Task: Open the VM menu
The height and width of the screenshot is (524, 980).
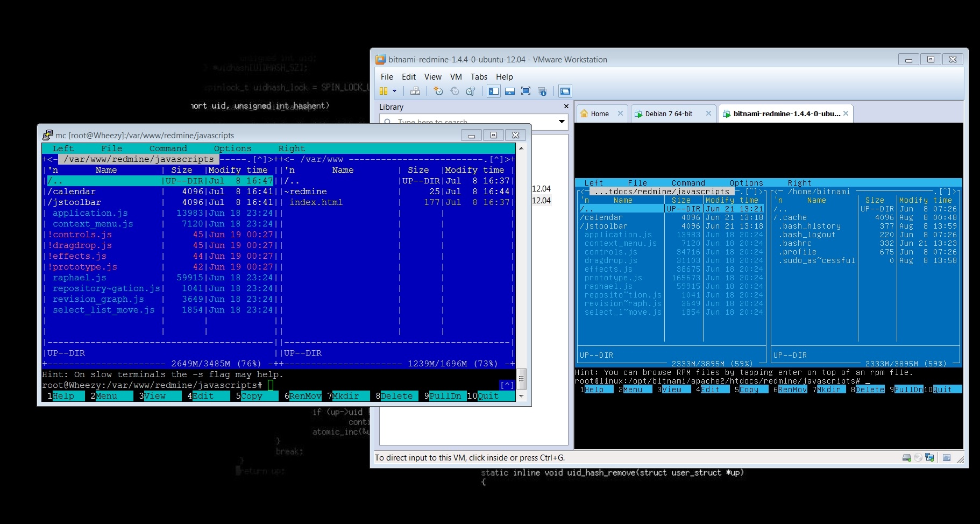Action: pyautogui.click(x=456, y=76)
